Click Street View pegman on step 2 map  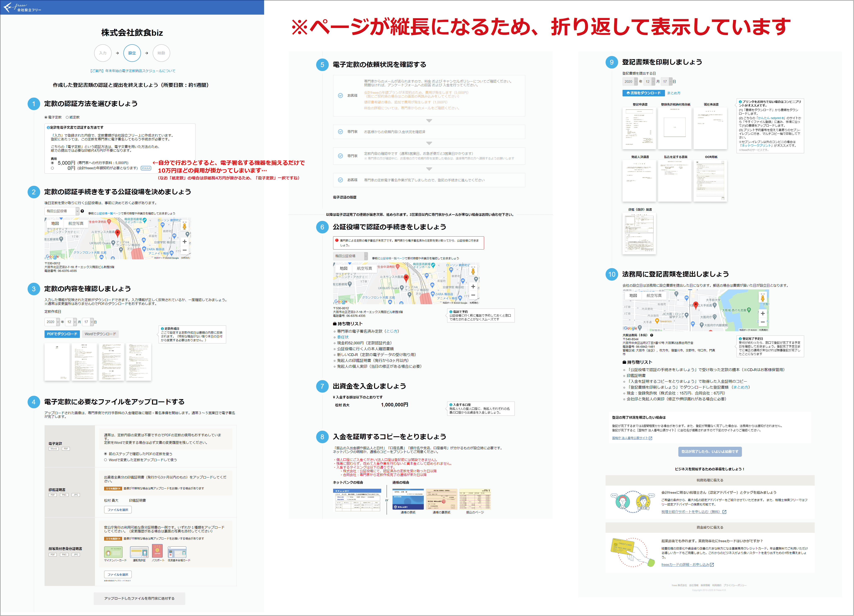(x=184, y=226)
